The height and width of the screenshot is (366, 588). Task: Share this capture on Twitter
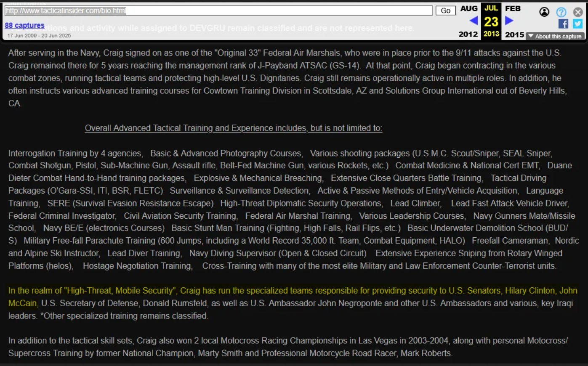(x=577, y=24)
